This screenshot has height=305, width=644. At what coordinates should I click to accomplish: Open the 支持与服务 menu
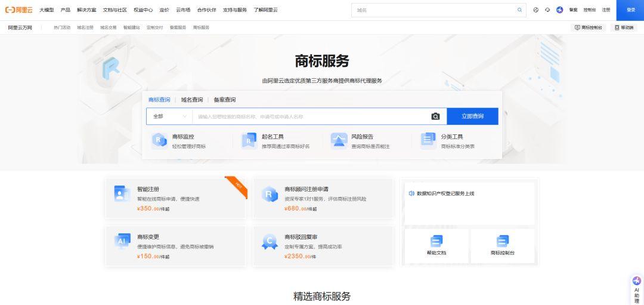pos(235,10)
